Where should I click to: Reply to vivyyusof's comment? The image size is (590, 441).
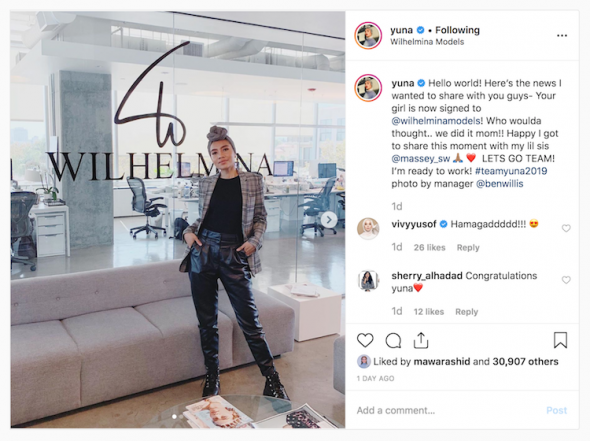[468, 248]
